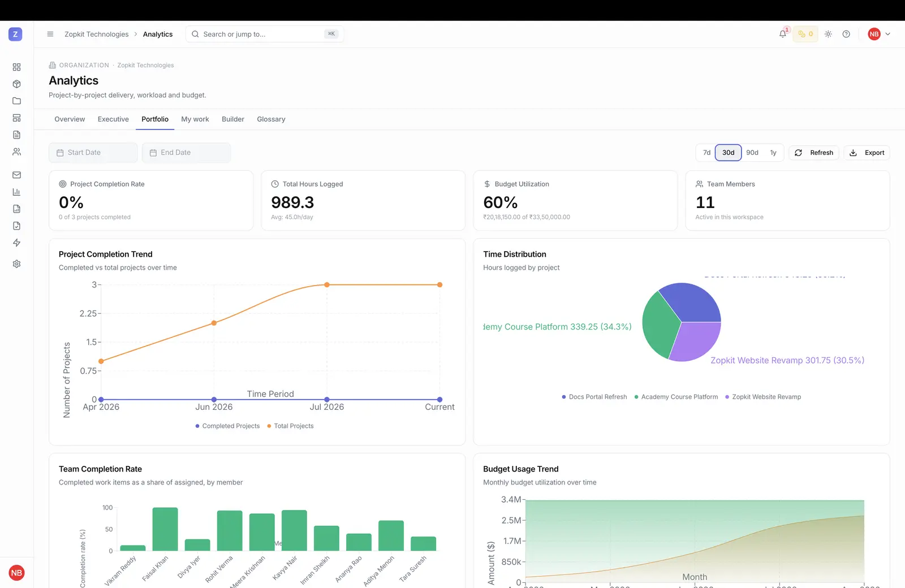Viewport: 905px width, 588px height.
Task: Open the lightning bolt icon in sidebar
Action: [x=16, y=243]
